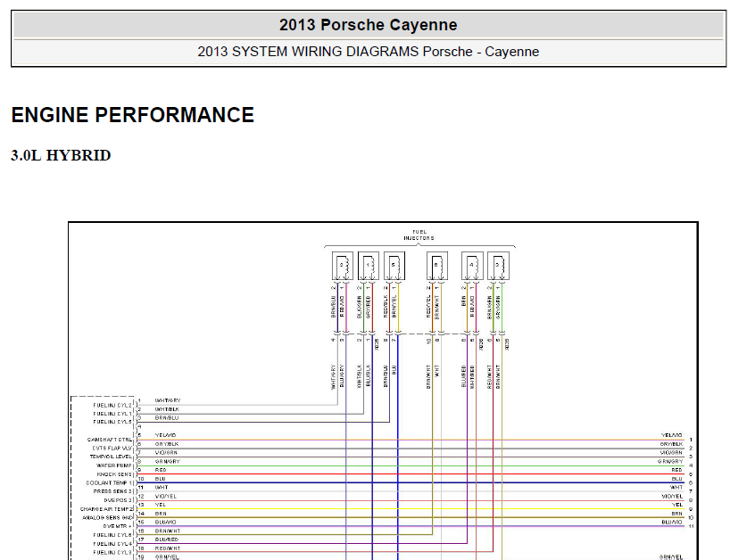Click the RED wire label at pin 9
This screenshot has height=560, width=730.
coord(161,470)
